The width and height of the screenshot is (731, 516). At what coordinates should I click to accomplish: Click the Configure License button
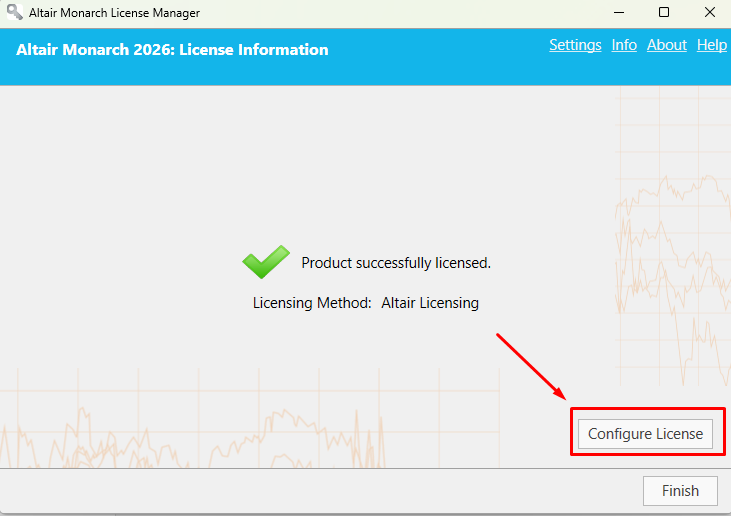[x=645, y=433]
